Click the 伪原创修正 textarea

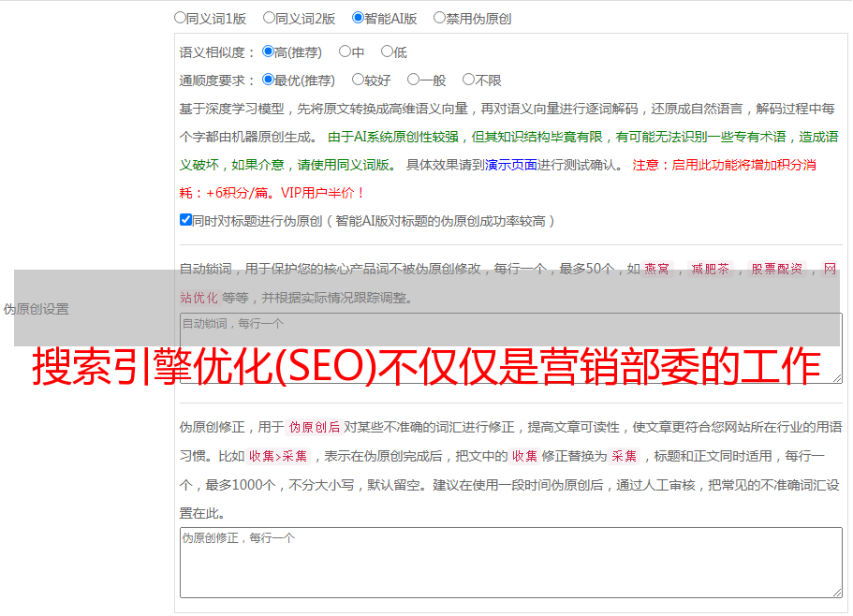point(511,563)
